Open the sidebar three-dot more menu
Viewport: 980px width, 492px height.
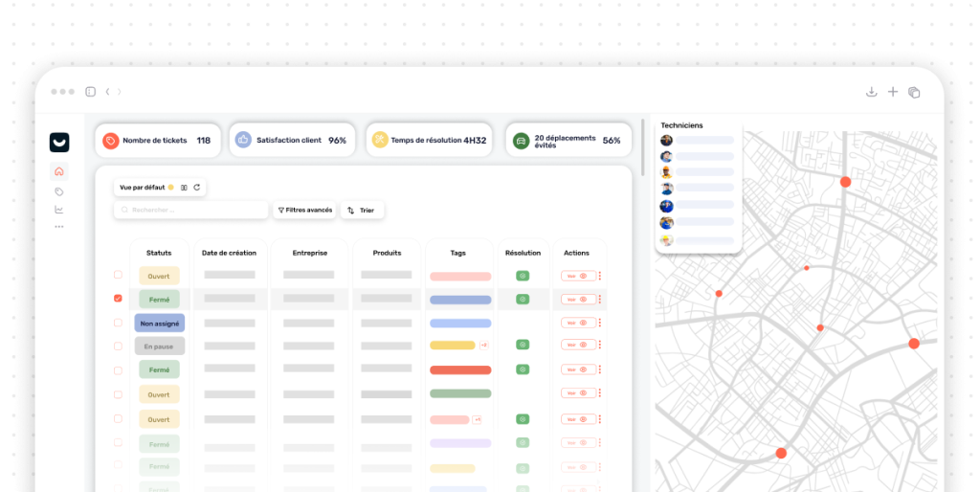[59, 227]
